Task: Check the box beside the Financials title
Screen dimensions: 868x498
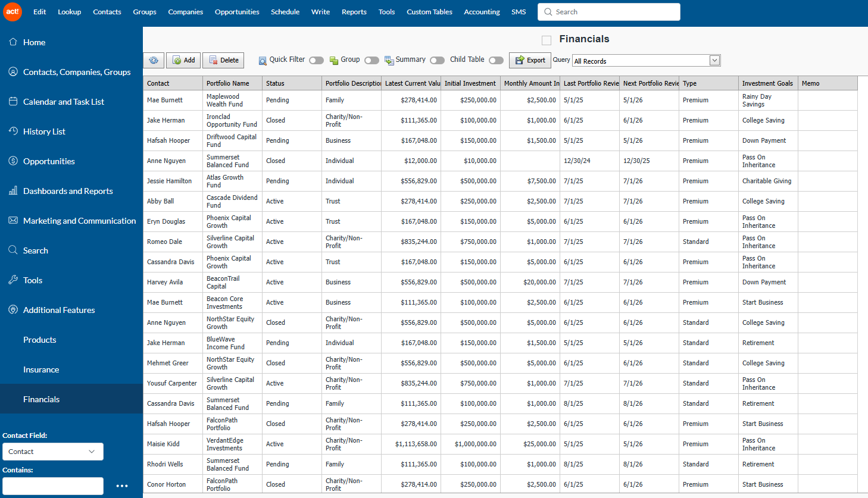Action: click(547, 40)
